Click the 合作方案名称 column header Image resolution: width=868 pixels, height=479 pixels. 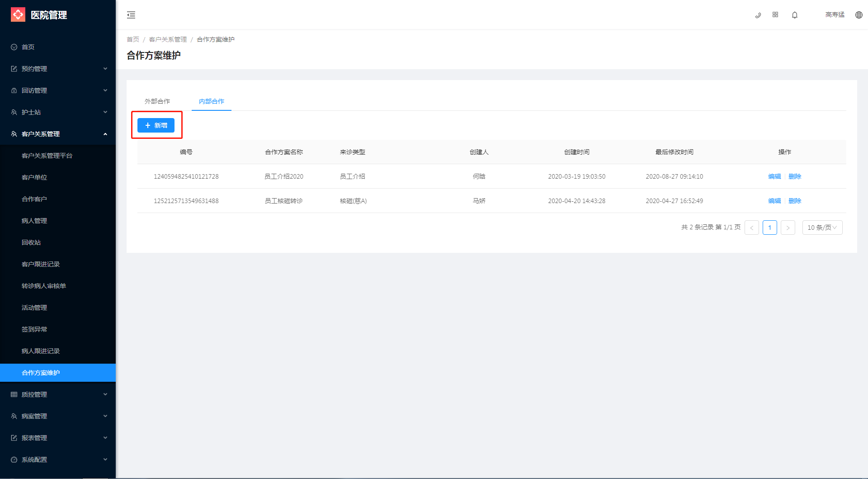284,152
